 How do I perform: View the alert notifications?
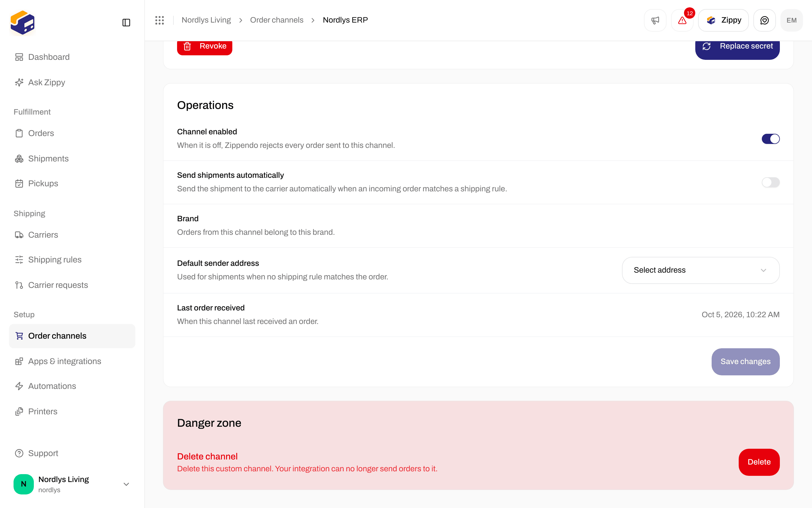(x=682, y=20)
